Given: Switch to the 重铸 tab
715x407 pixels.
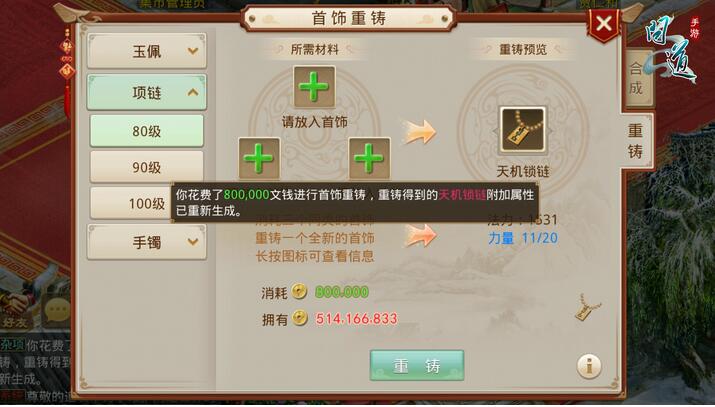Looking at the screenshot, I should pyautogui.click(x=636, y=141).
